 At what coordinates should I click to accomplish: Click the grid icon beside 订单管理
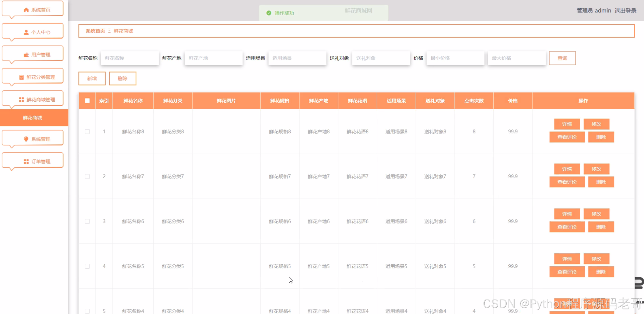(x=26, y=161)
